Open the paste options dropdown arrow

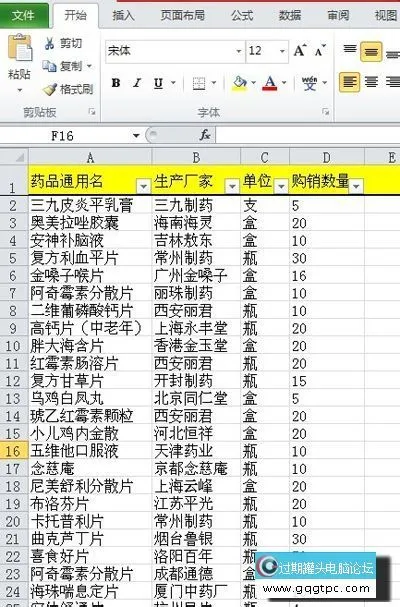click(20, 90)
